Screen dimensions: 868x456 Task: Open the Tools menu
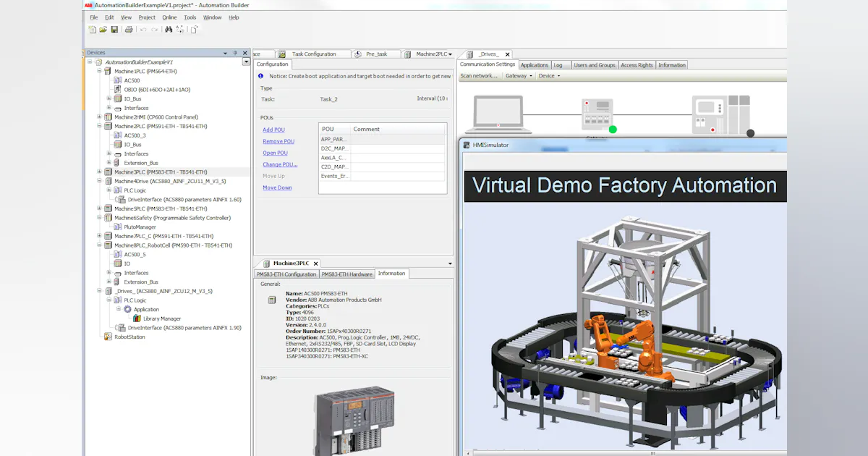click(x=190, y=17)
